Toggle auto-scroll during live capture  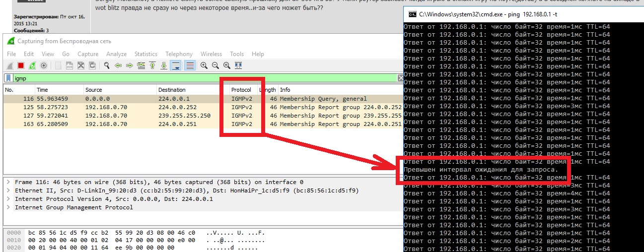pos(175,65)
